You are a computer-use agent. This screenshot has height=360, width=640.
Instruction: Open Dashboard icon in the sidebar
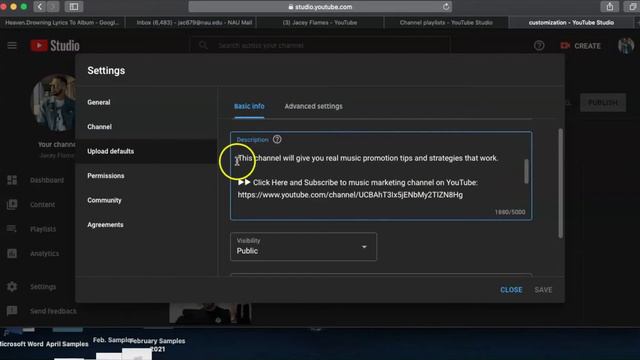[x=12, y=180]
